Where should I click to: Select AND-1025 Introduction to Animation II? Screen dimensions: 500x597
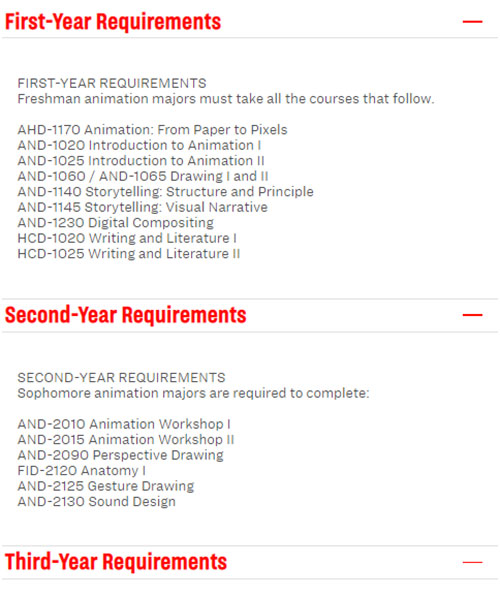pos(141,161)
